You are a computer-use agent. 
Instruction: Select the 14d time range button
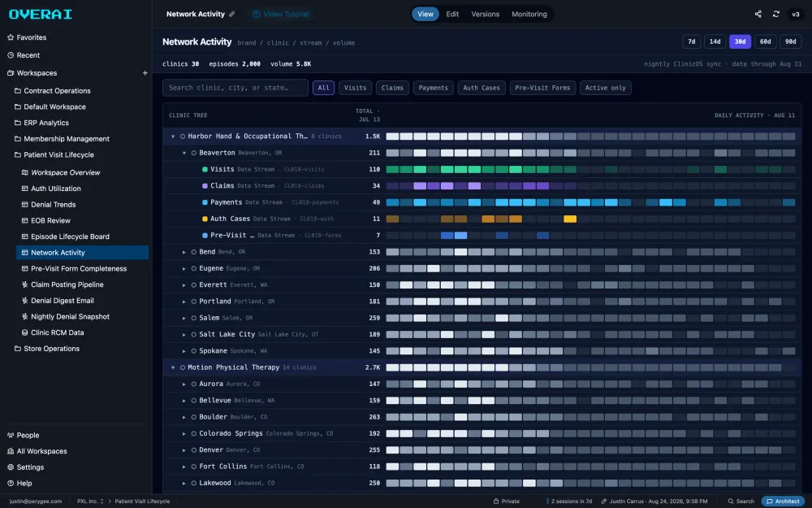(715, 41)
